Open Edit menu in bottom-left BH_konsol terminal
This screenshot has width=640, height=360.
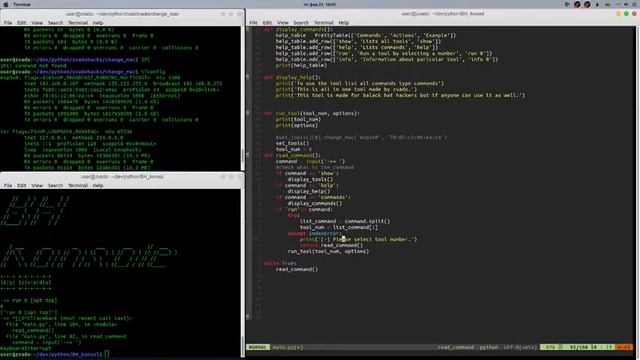click(x=22, y=185)
